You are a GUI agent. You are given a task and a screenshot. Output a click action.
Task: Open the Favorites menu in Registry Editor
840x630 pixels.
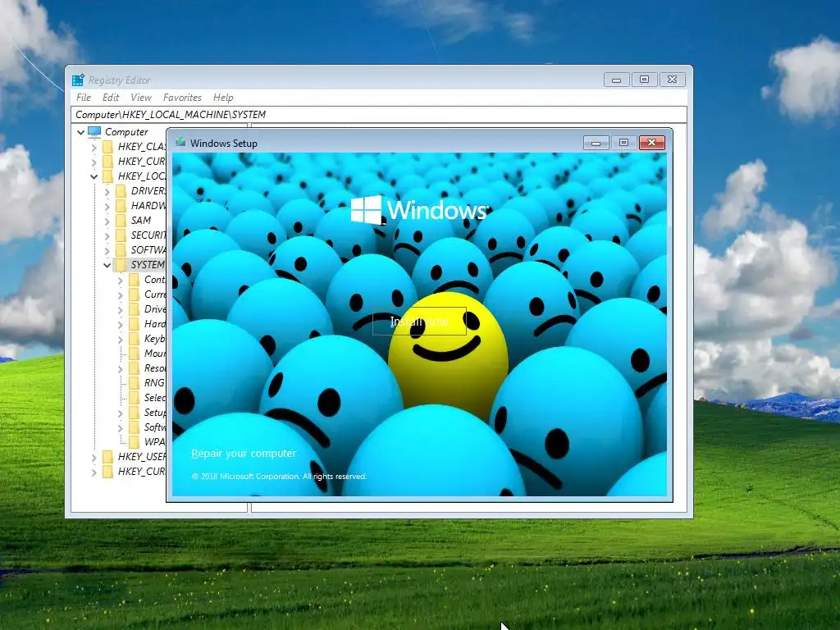coord(182,98)
